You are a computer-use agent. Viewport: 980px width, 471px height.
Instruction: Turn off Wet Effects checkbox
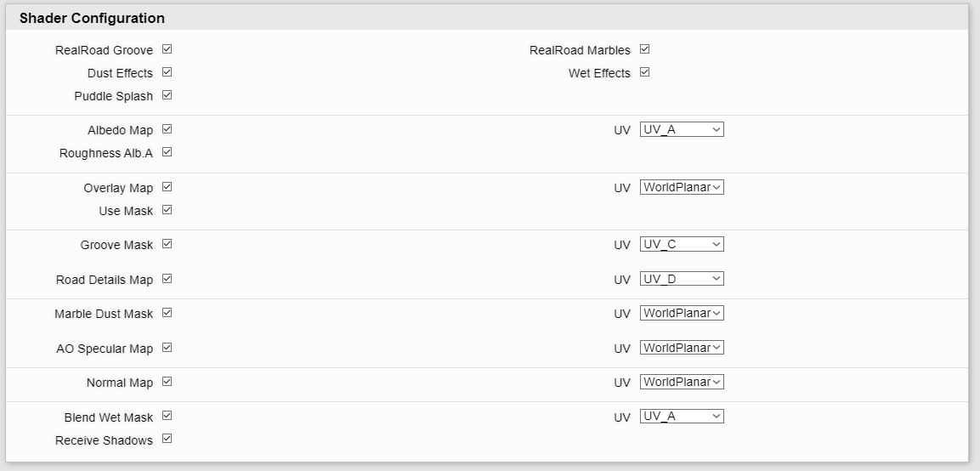(x=644, y=72)
